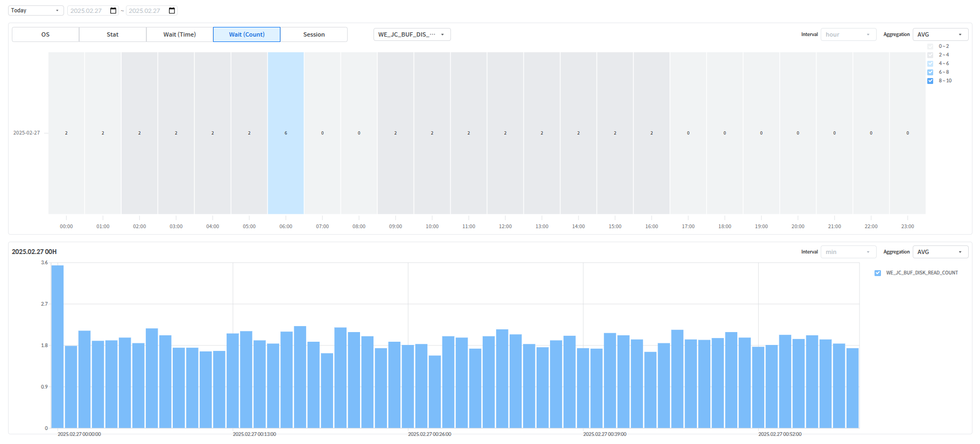The width and height of the screenshot is (980, 444).
Task: Open the top Aggregation AVG dropdown
Action: pyautogui.click(x=940, y=34)
